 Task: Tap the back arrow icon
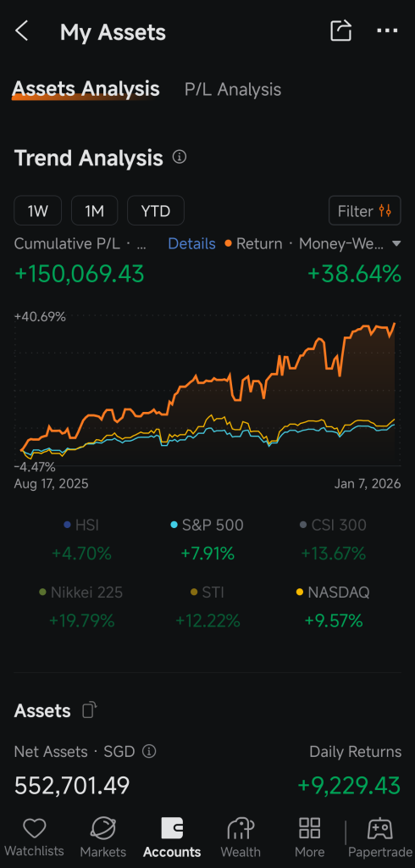click(x=21, y=31)
